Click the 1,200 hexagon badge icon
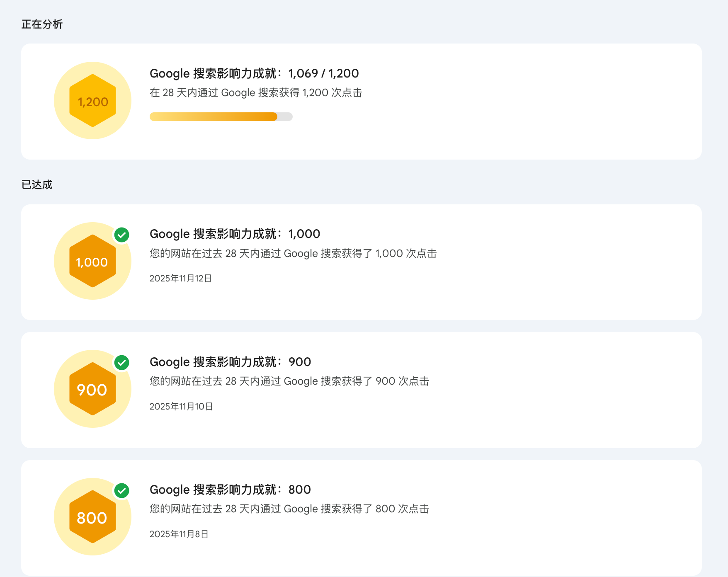The height and width of the screenshot is (577, 728). [x=92, y=101]
